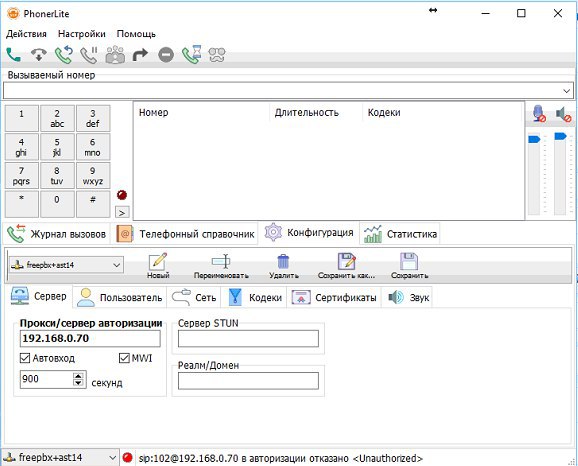This screenshot has height=466, width=578.
Task: Click the Переименовать profile icon
Action: 221,266
